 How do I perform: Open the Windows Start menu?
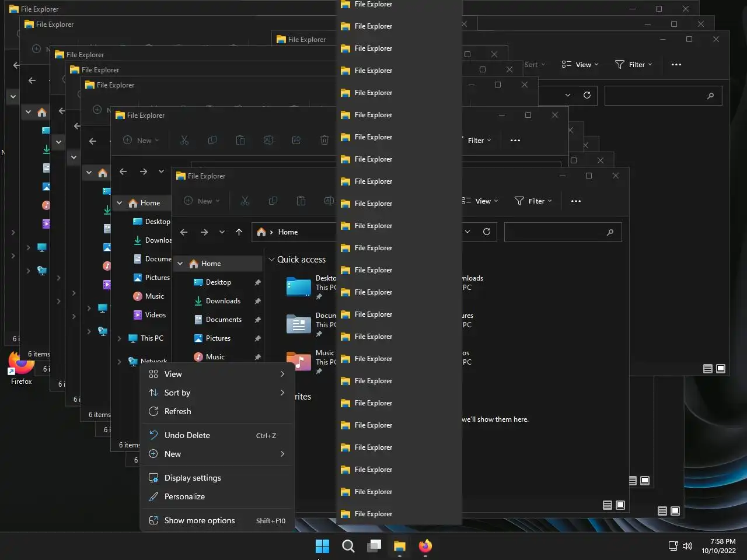coord(322,546)
